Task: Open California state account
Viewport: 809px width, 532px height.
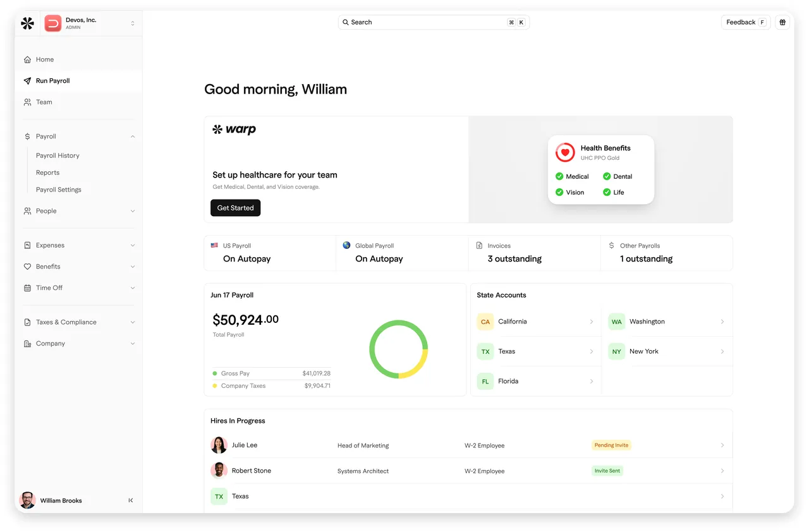Action: point(536,322)
